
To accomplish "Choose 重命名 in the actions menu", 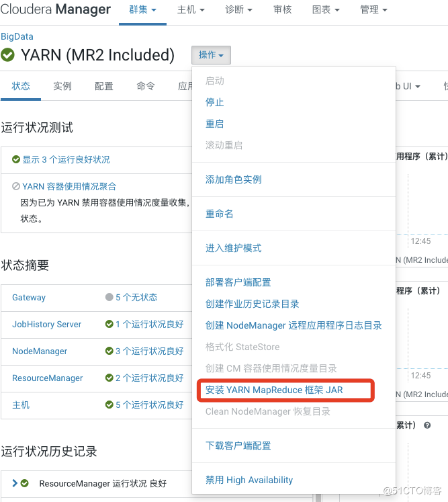I will click(219, 214).
